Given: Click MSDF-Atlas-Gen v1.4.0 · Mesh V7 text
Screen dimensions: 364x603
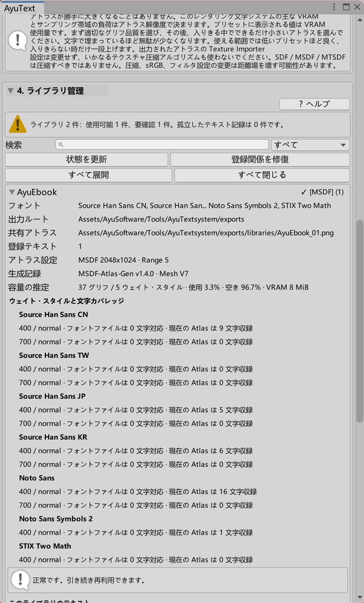Looking at the screenshot, I should tap(133, 274).
